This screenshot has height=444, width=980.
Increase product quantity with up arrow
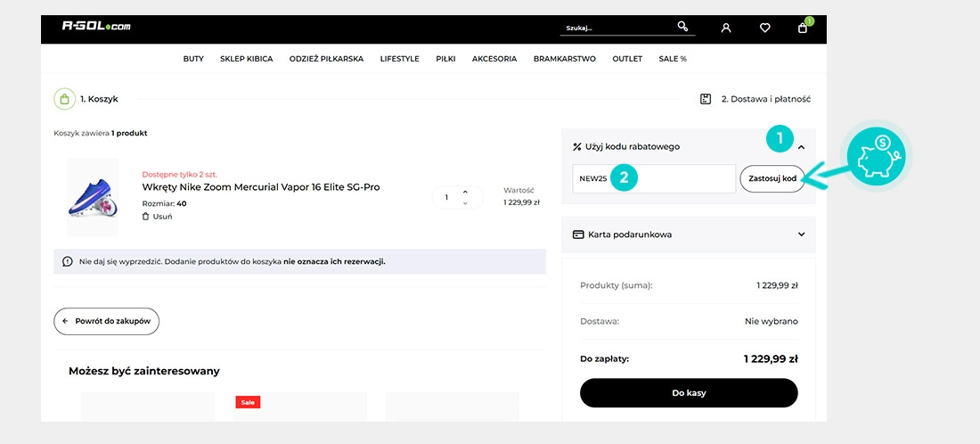click(x=465, y=192)
